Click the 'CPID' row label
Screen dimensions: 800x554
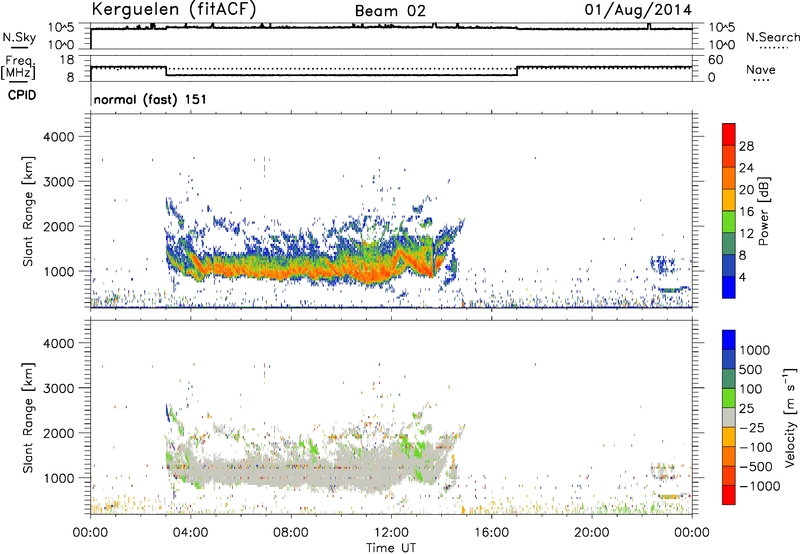(22, 95)
